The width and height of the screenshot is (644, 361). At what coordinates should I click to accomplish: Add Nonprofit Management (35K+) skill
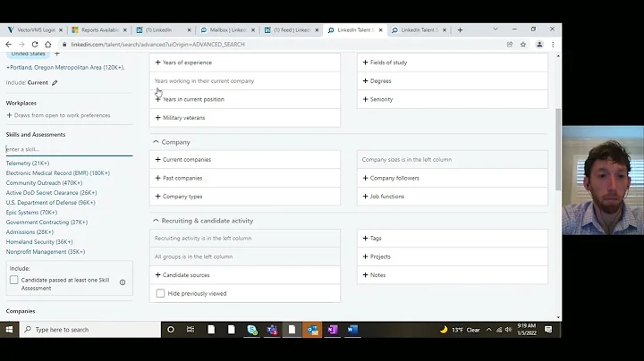pyautogui.click(x=46, y=252)
